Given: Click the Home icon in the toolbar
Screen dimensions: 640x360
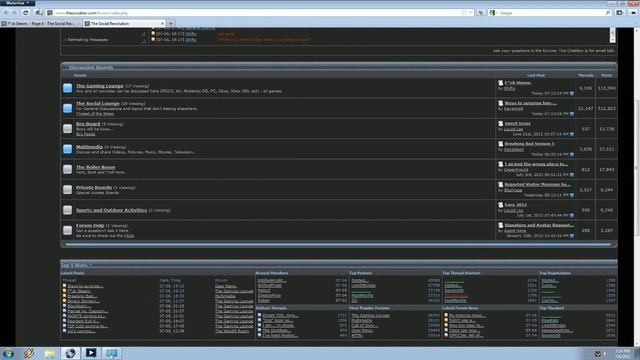Looking at the screenshot, I should pyautogui.click(x=38, y=13).
